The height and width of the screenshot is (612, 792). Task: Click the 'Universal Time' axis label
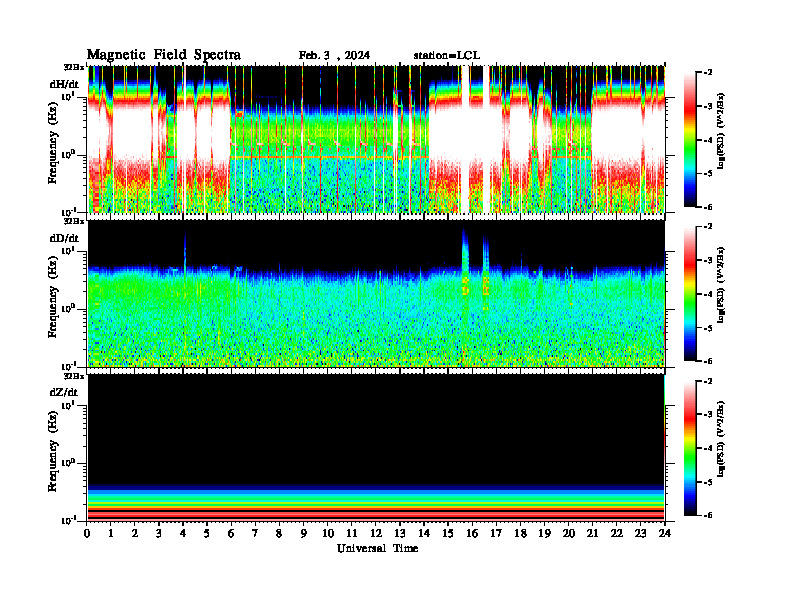point(377,548)
